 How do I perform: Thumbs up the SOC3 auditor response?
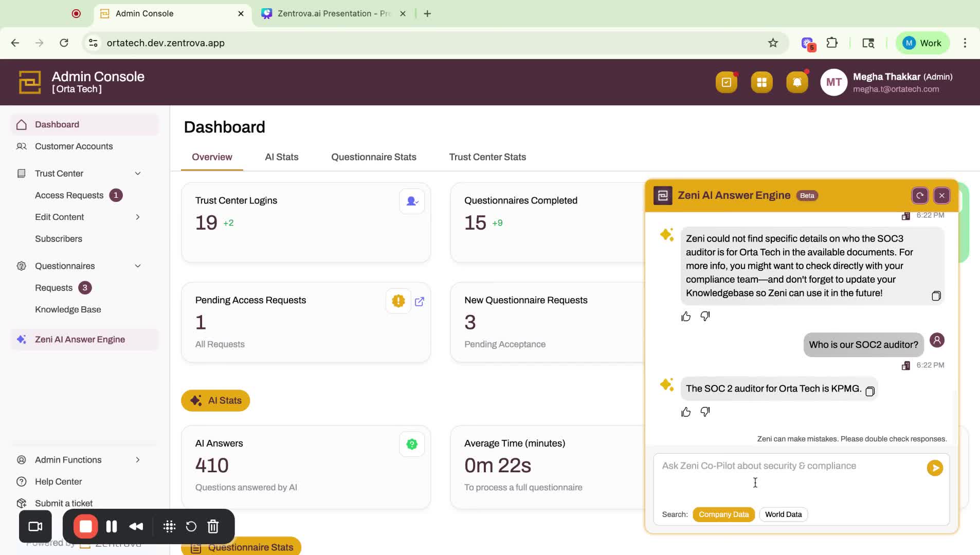coord(686,317)
